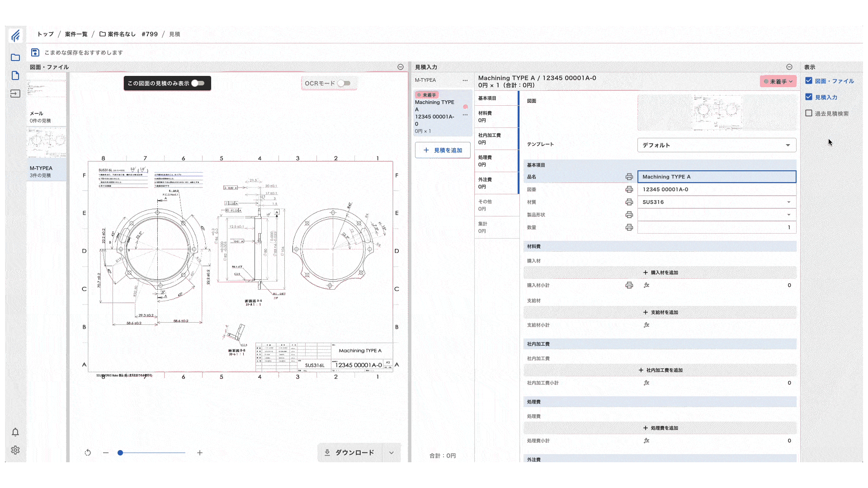Zoom in with the plus icon
Viewport: 868px width, 488px height.
tap(200, 453)
